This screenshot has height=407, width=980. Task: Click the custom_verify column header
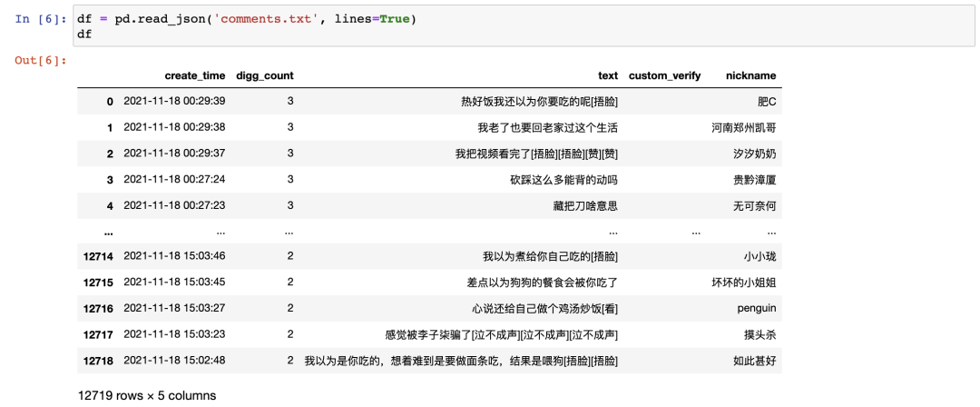point(664,75)
